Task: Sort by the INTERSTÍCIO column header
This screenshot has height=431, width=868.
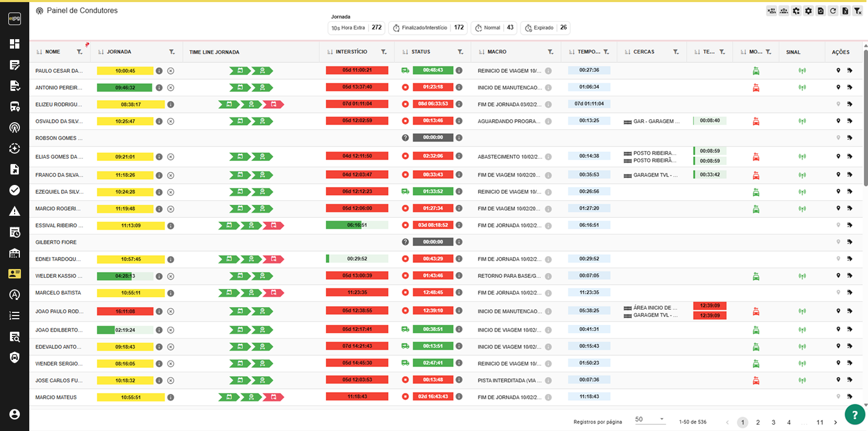Action: click(351, 52)
